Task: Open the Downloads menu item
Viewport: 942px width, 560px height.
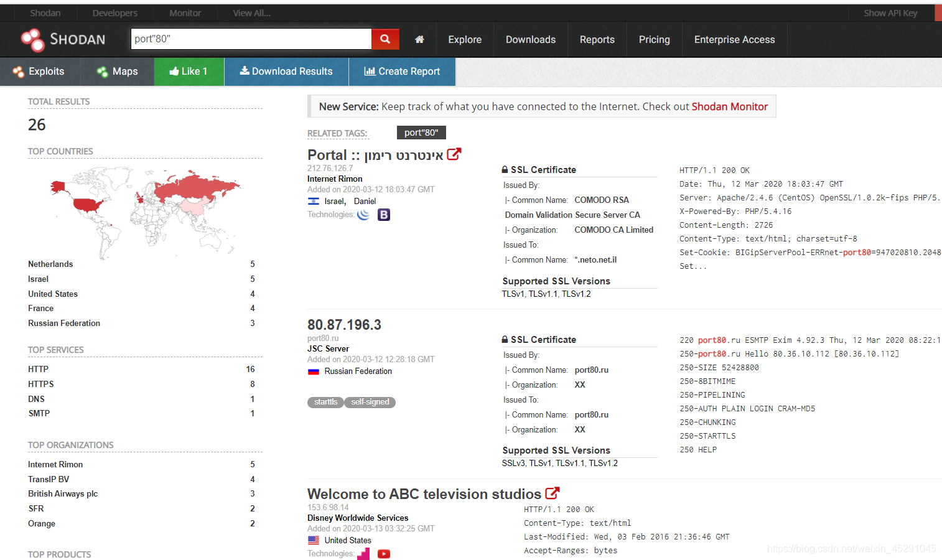Action: (x=531, y=40)
